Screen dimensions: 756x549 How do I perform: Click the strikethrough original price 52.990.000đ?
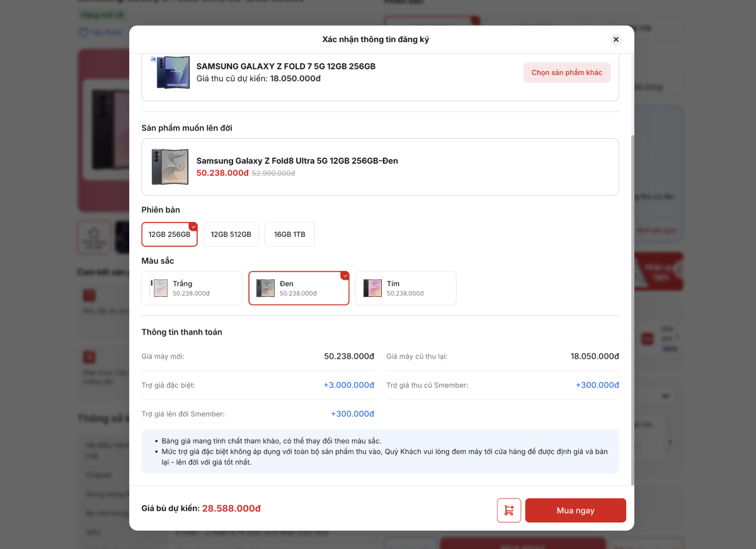[273, 173]
